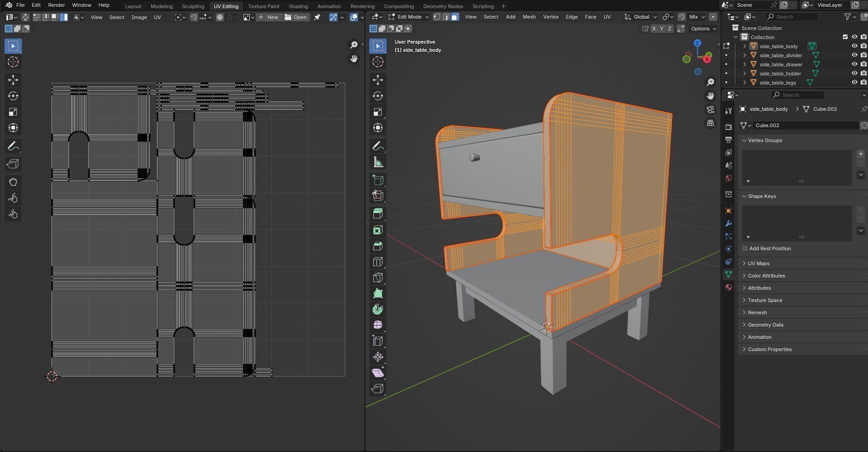Screen dimensions: 868x452
Task: Hide side_table_drawer in viewport
Action: (854, 64)
